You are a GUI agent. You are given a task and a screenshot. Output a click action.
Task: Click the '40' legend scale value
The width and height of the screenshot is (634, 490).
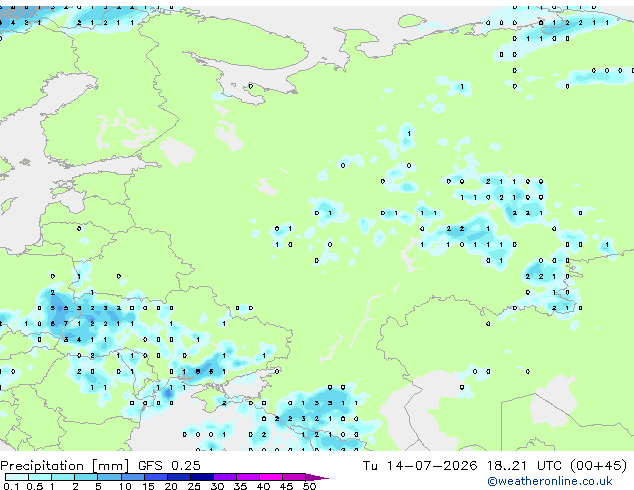[263, 486]
